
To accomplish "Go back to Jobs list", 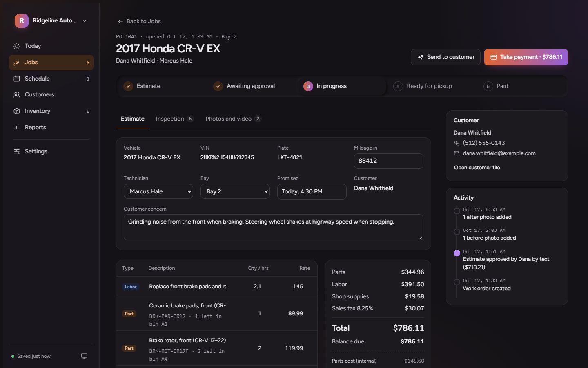I will tap(139, 22).
